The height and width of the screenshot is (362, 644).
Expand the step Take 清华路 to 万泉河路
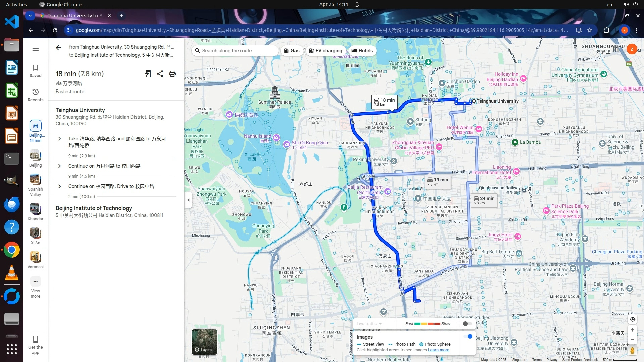[60, 139]
